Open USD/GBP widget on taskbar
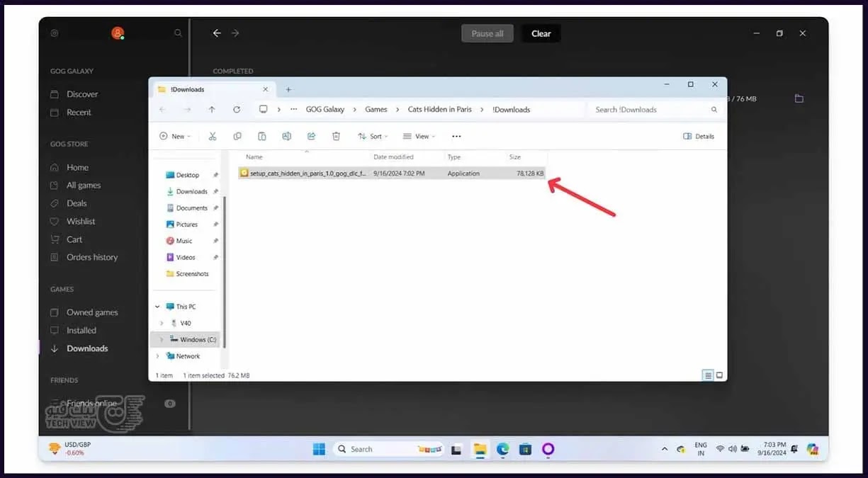This screenshot has width=868, height=478. point(70,448)
